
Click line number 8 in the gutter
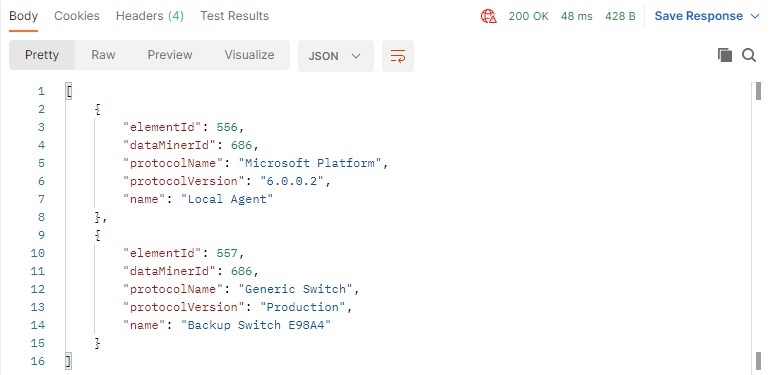tap(41, 217)
